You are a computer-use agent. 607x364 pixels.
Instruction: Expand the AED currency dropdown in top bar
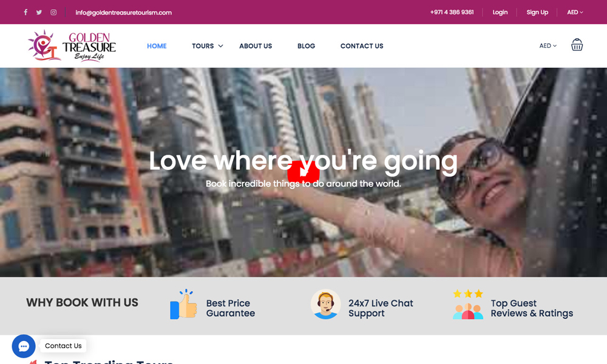click(x=575, y=12)
